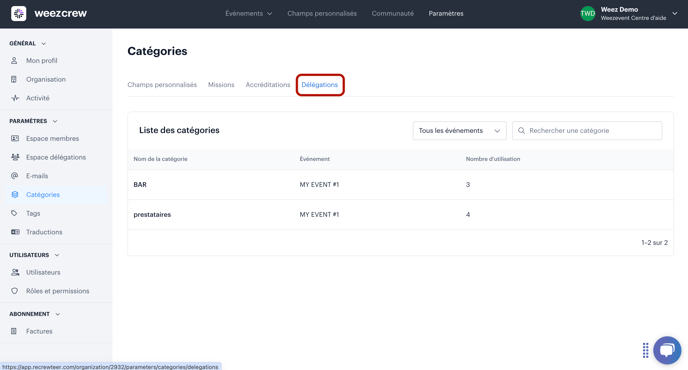This screenshot has height=370, width=688.
Task: Click the dotted grip handle beside chat
Action: point(645,350)
